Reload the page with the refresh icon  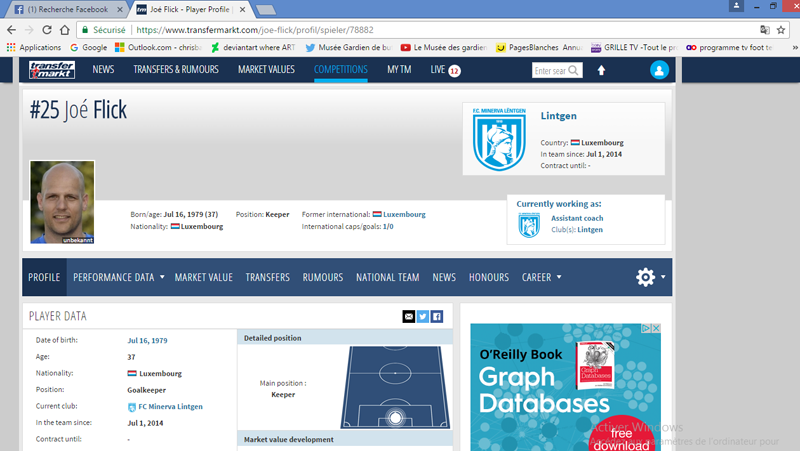tap(46, 30)
